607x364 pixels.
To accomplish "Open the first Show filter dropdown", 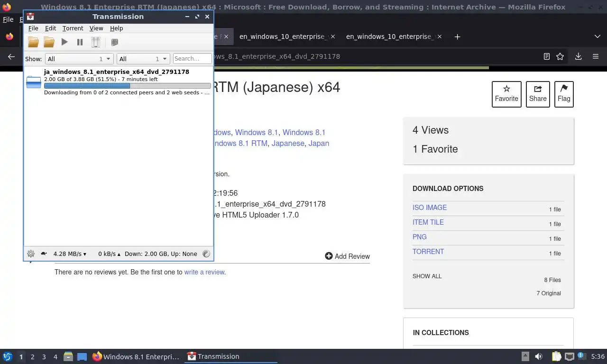I will click(79, 59).
